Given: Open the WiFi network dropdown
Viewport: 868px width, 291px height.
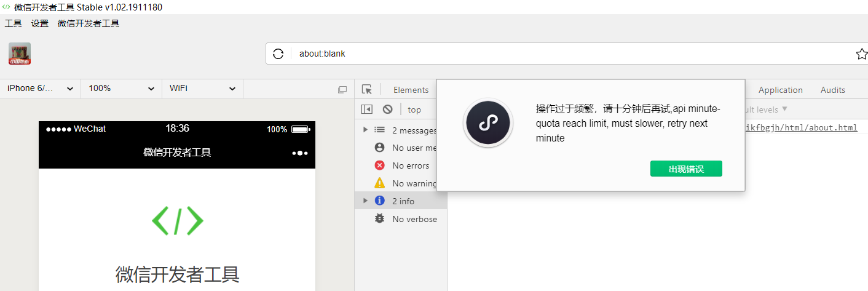Looking at the screenshot, I should pyautogui.click(x=202, y=89).
